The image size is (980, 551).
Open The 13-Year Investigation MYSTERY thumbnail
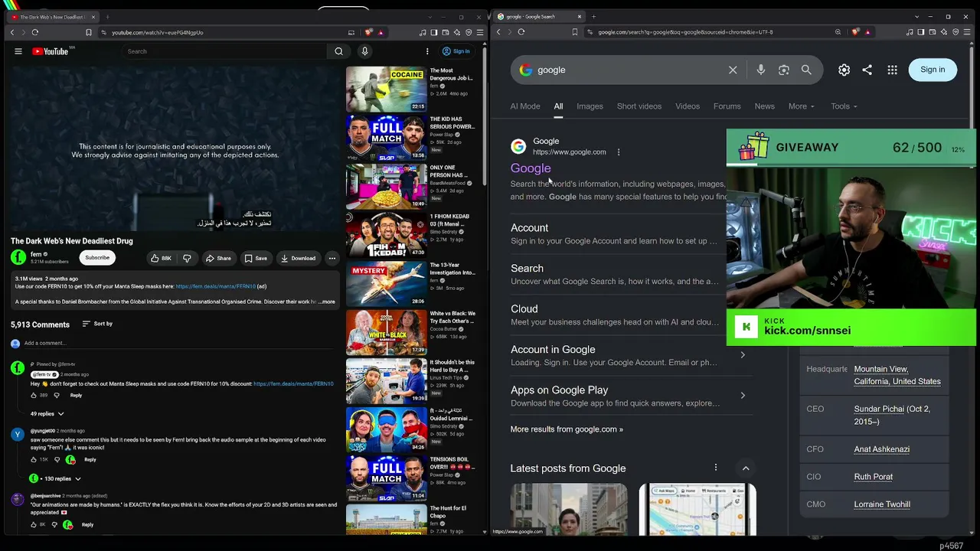click(x=386, y=283)
